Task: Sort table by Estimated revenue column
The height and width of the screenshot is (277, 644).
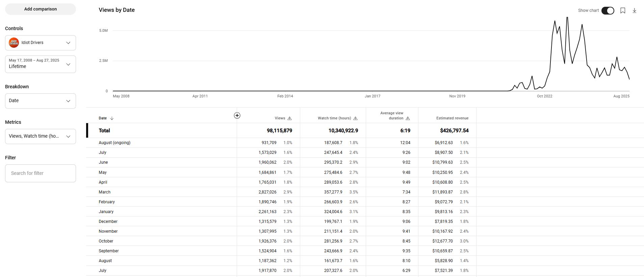Action: point(452,118)
